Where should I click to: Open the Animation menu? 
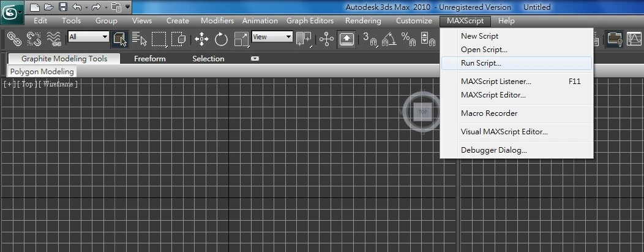[260, 21]
